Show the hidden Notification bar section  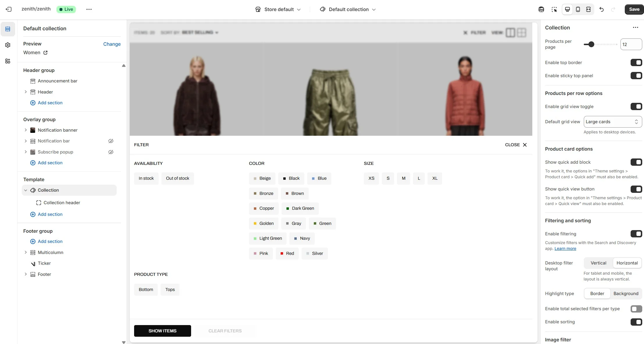(111, 141)
